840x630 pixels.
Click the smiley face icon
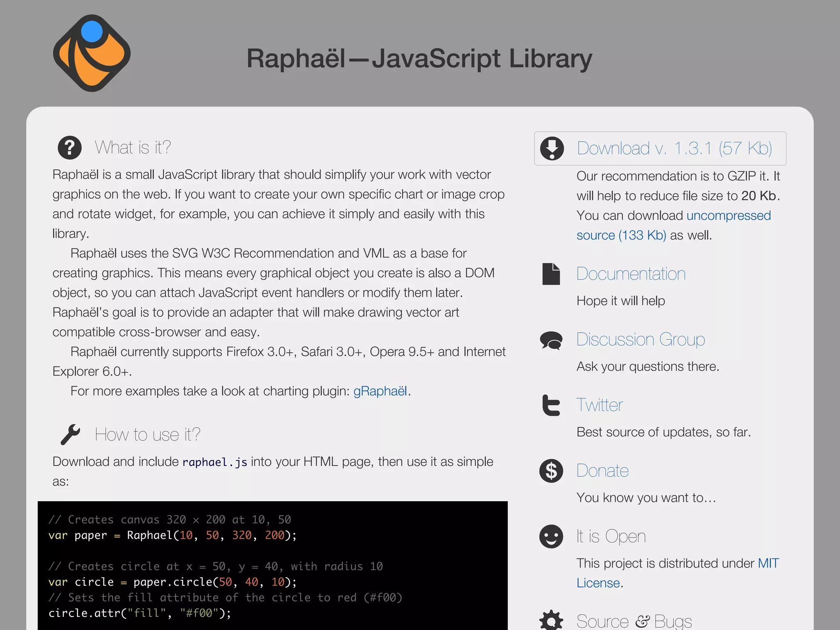click(551, 536)
